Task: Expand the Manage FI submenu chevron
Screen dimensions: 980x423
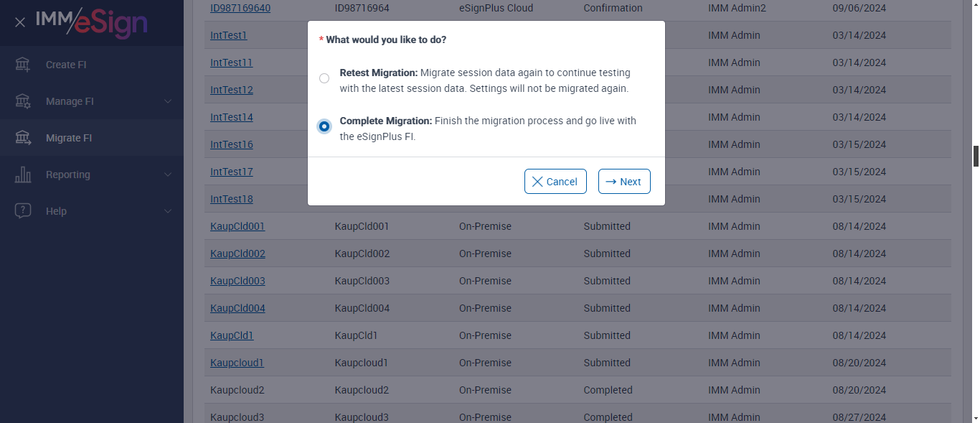Action: (168, 101)
